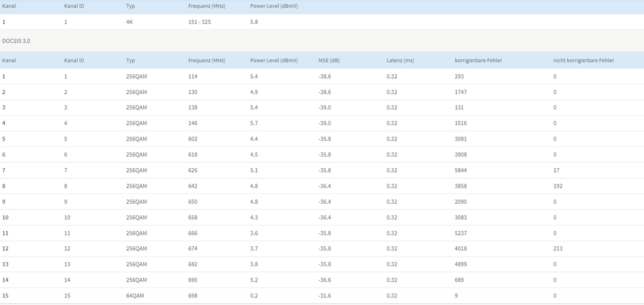Click the -31.6 MSE value

[326, 296]
